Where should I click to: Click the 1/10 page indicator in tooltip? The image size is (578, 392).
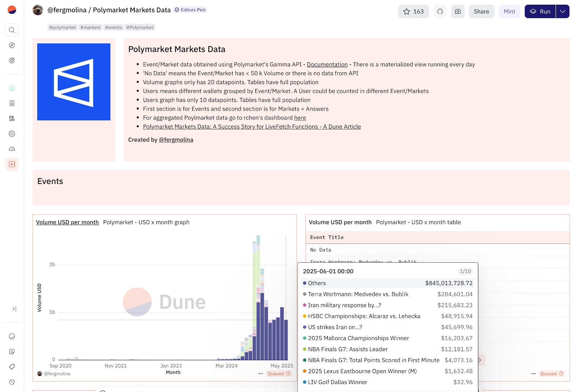pyautogui.click(x=465, y=271)
